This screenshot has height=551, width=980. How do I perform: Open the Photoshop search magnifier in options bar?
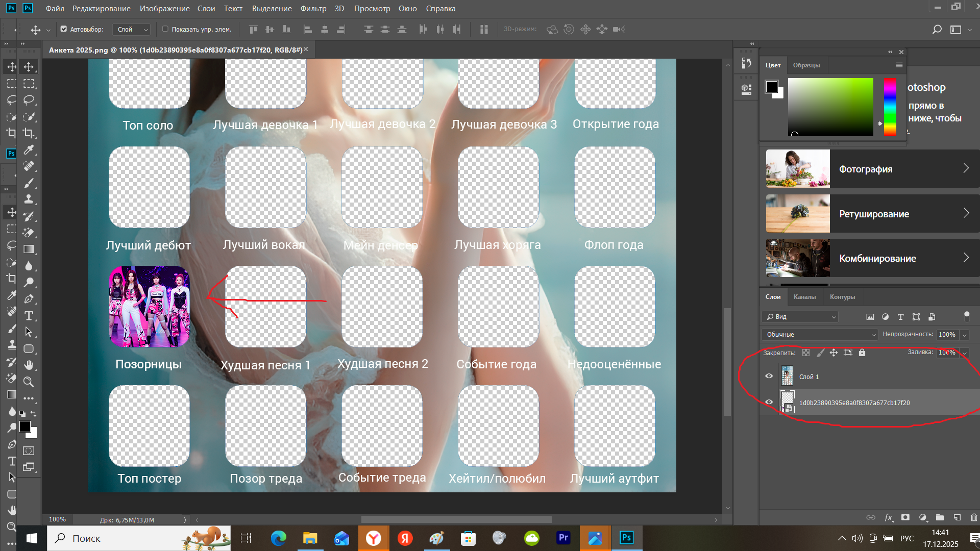[937, 30]
